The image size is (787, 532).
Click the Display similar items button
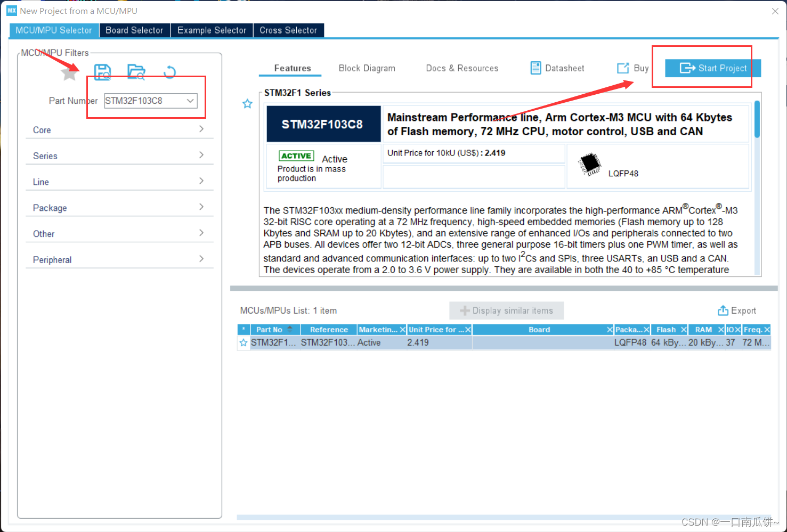pos(506,310)
